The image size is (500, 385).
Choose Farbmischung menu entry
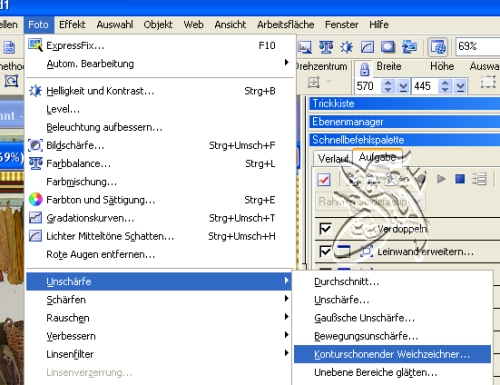[160, 182]
